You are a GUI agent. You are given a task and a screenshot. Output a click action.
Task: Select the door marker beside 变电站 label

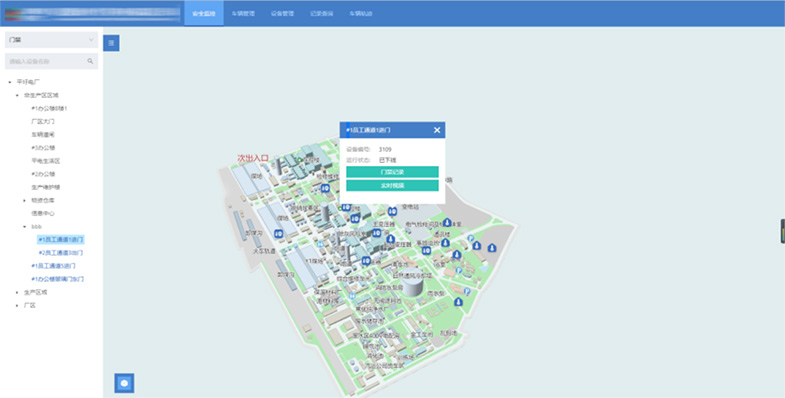click(392, 211)
